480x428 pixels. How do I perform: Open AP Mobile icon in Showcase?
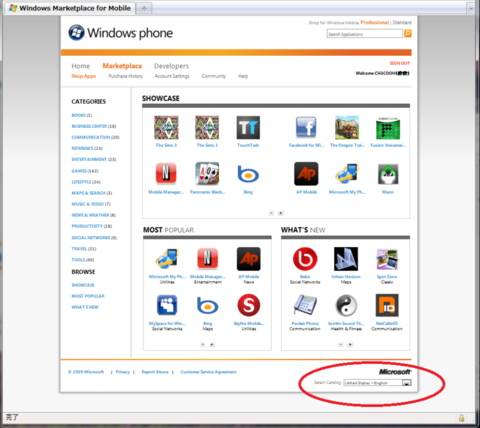click(x=306, y=174)
